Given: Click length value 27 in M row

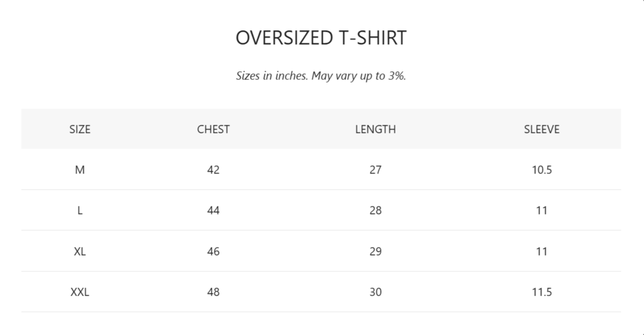Looking at the screenshot, I should click(375, 170).
